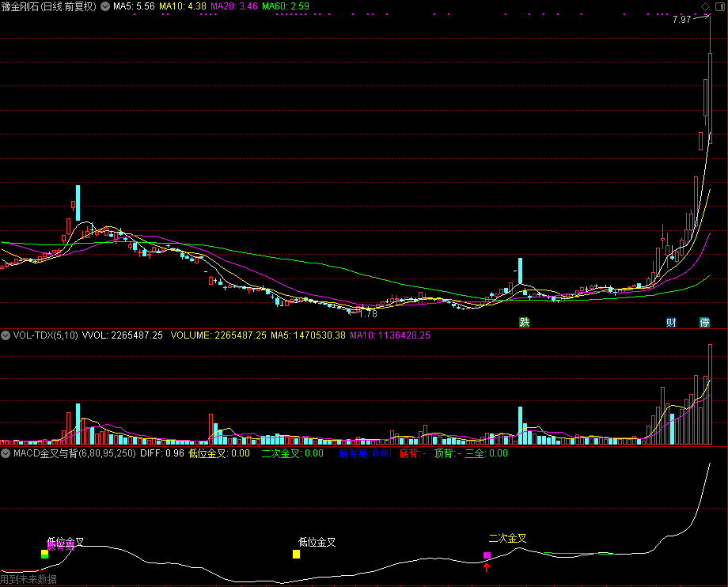Click the blue 财 event marker
728x587 pixels.
click(671, 323)
